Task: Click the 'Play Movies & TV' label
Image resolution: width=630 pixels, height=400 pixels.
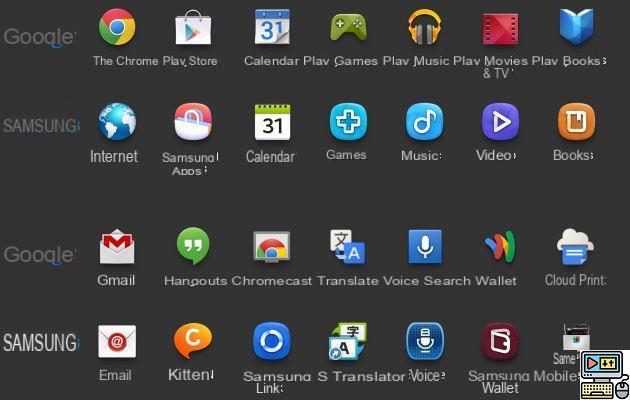Action: point(491,67)
